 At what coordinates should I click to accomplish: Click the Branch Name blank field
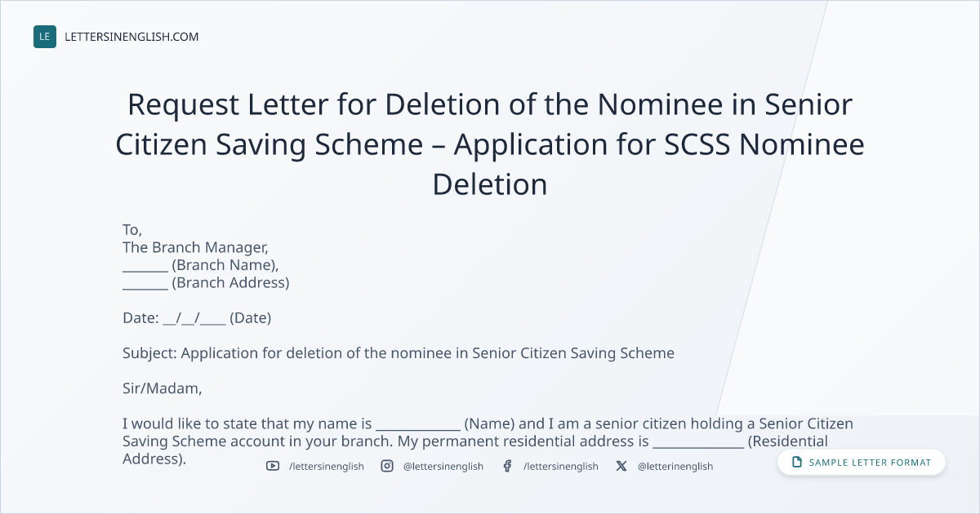click(145, 266)
